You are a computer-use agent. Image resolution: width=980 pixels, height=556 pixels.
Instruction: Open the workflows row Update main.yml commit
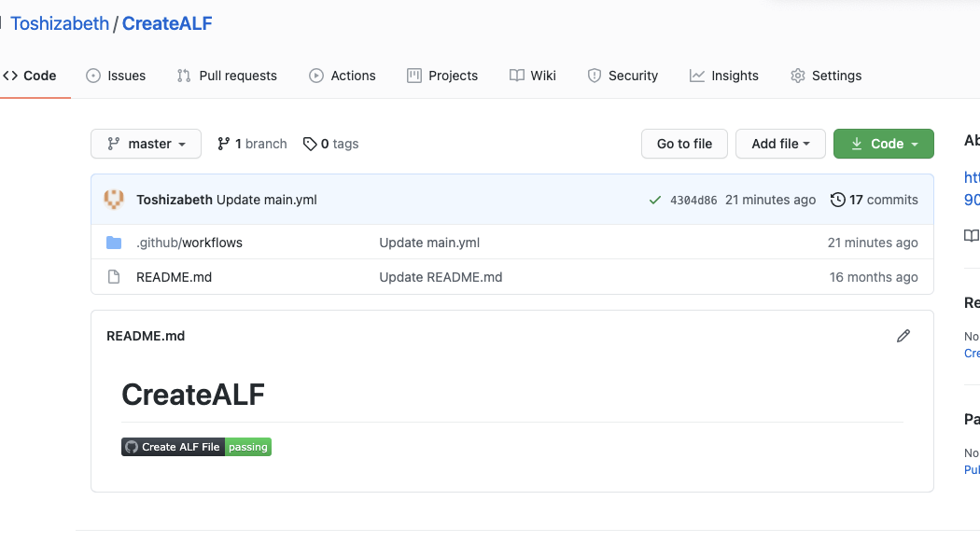429,243
